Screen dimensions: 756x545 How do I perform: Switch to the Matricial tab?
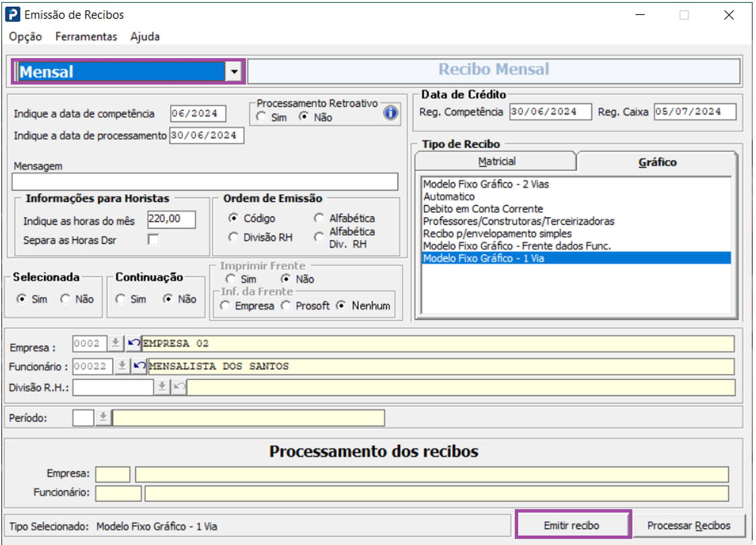pos(496,162)
